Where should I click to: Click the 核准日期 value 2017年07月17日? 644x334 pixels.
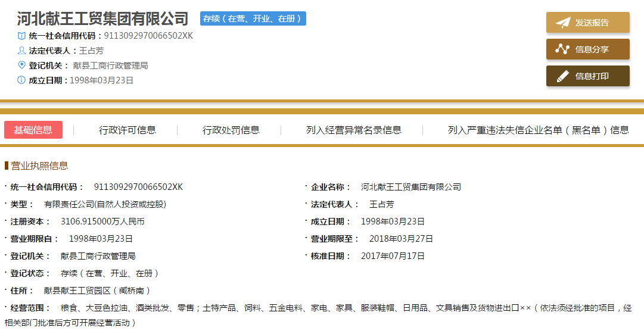tap(393, 256)
